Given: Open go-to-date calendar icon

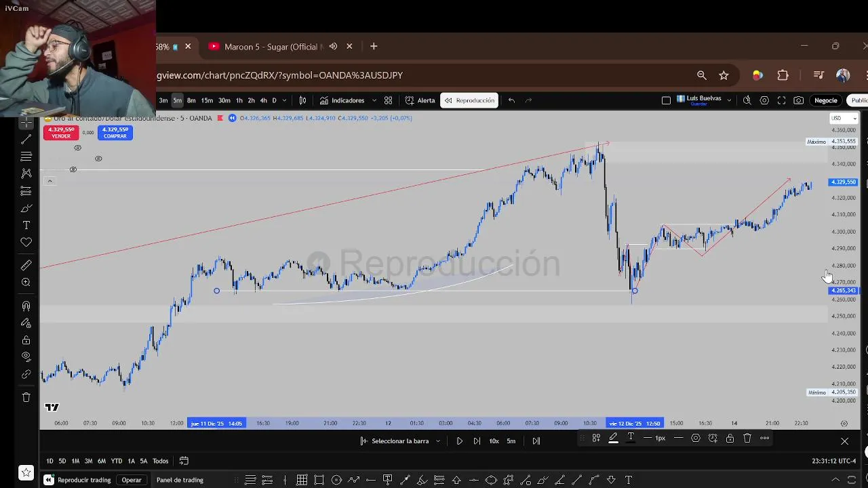Looking at the screenshot, I should point(184,461).
